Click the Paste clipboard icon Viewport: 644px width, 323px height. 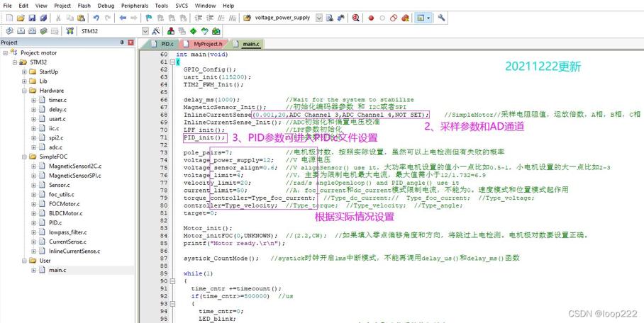[82, 18]
